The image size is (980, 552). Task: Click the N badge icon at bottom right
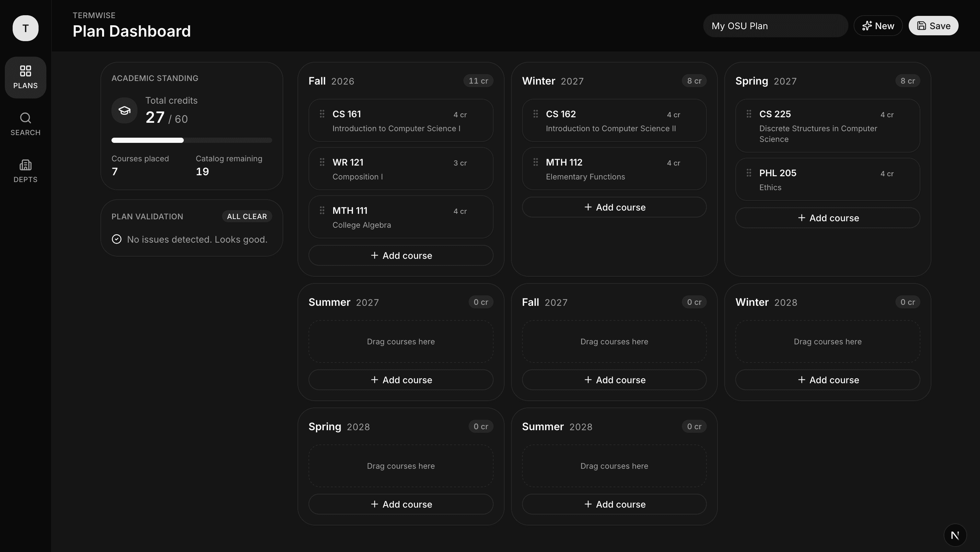tap(955, 535)
